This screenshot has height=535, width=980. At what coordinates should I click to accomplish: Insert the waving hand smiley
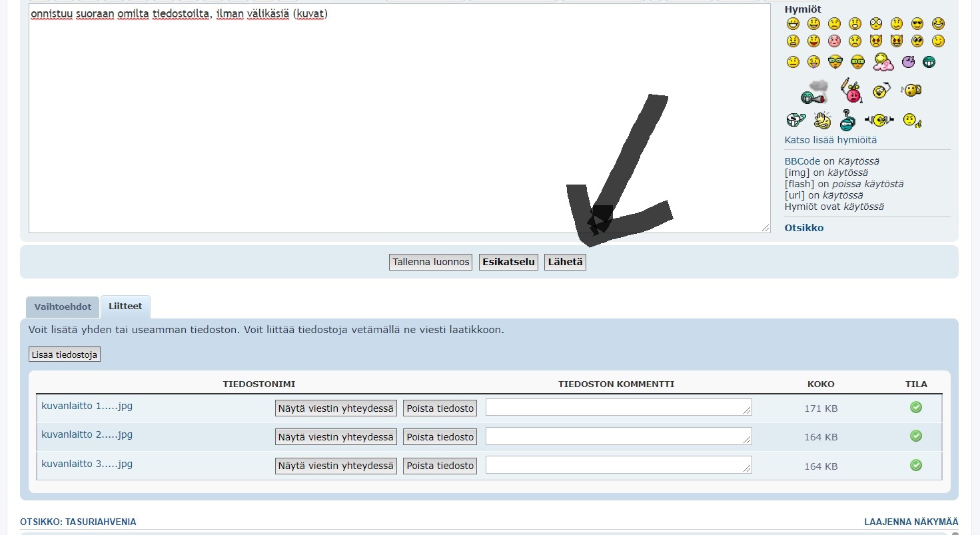pos(823,121)
